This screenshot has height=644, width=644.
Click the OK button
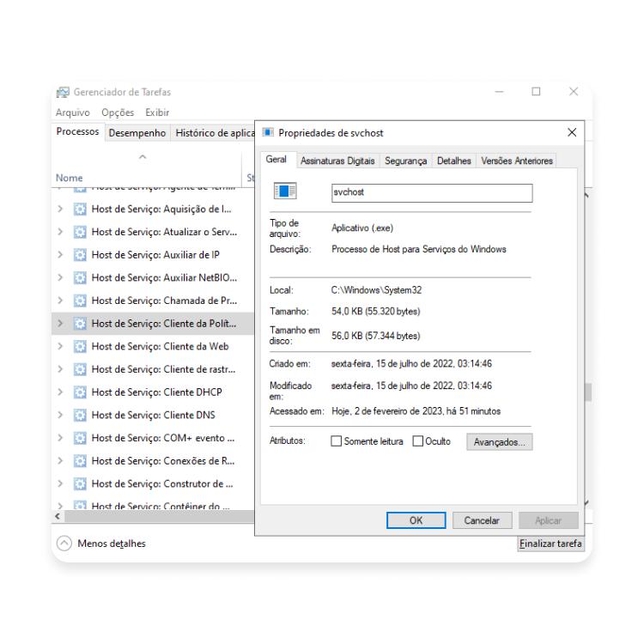tap(416, 520)
